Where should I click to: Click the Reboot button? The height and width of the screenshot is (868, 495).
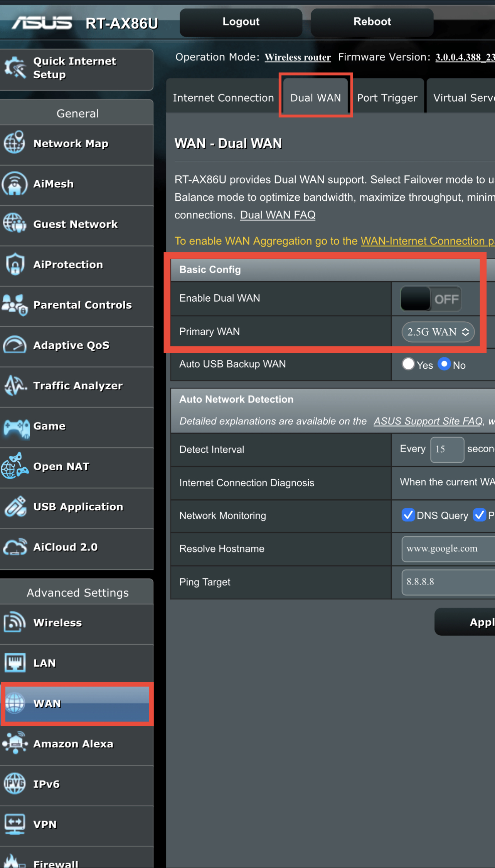pyautogui.click(x=372, y=22)
